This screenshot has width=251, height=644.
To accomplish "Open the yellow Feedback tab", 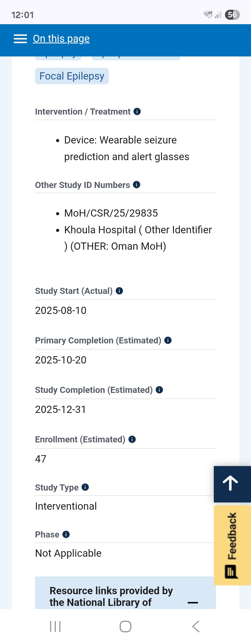I will [232, 545].
